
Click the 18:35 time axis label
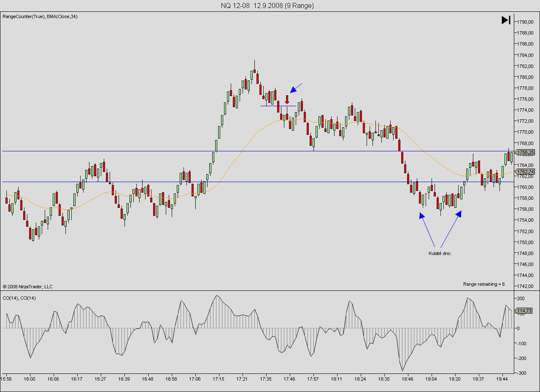pos(384,379)
